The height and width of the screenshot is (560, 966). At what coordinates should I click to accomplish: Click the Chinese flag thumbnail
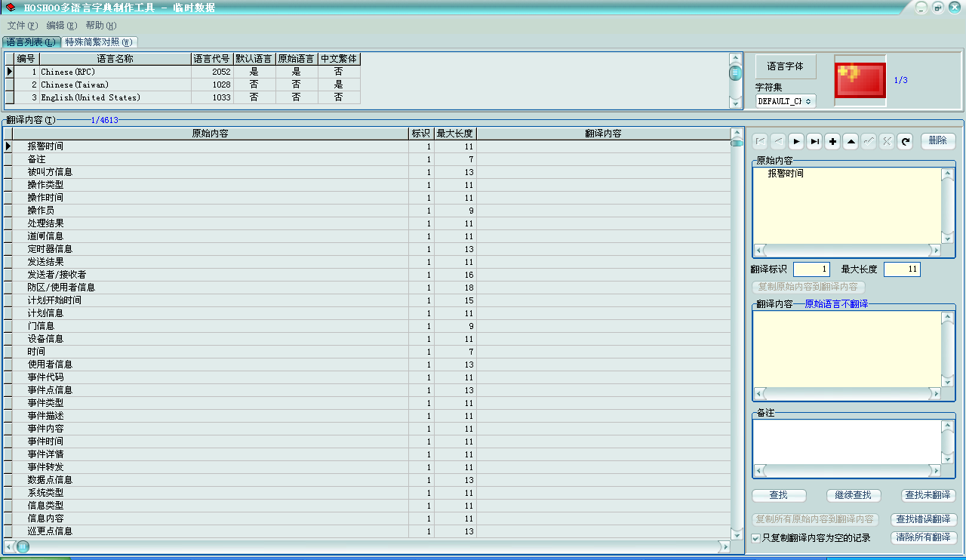(860, 80)
